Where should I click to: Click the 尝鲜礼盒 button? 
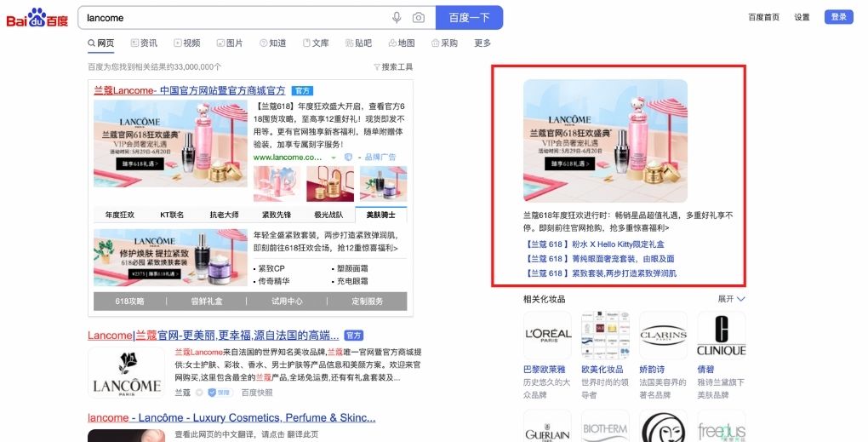coord(207,301)
